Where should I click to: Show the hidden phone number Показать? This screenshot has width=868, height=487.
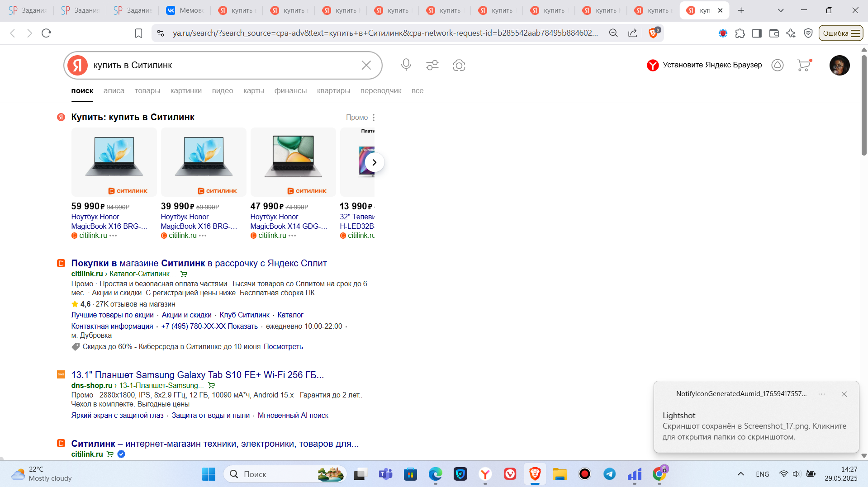[243, 326]
